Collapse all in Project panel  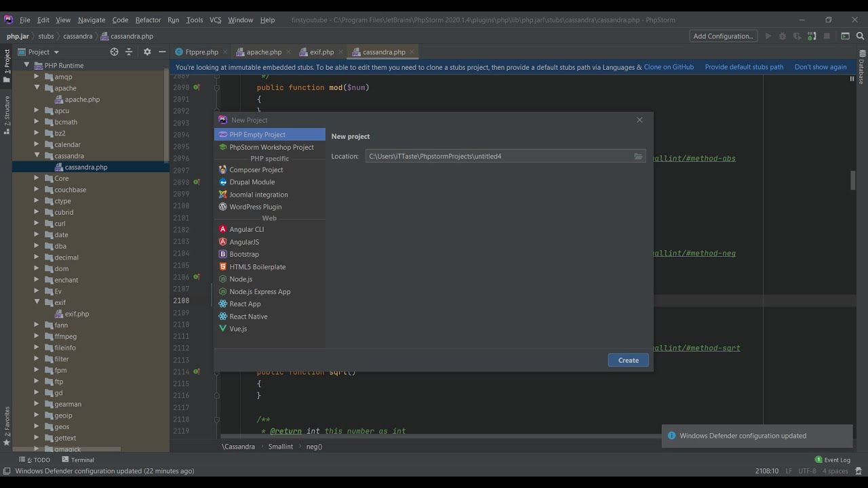[129, 52]
